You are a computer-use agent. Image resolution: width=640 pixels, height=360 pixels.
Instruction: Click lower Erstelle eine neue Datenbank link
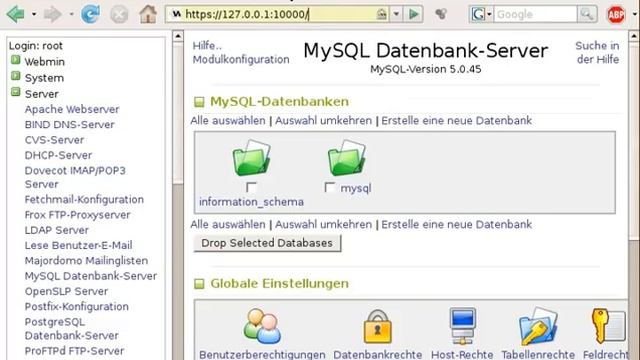(456, 224)
